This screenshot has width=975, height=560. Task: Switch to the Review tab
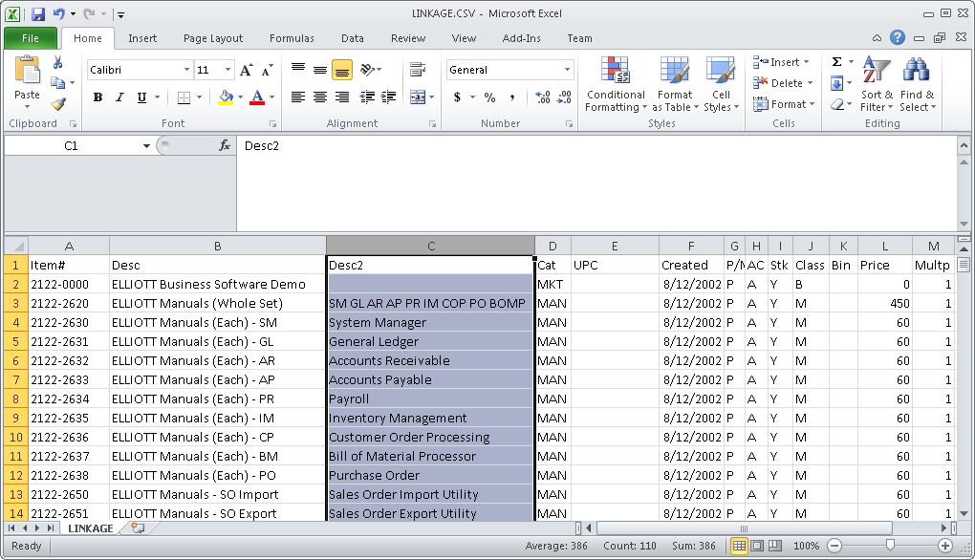[408, 38]
